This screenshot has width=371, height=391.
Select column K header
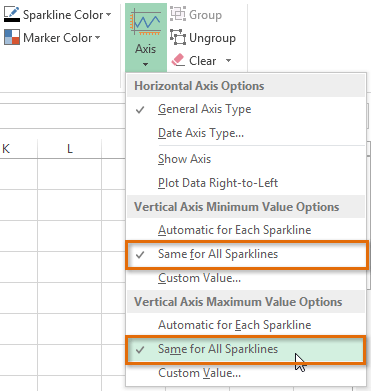pos(18,149)
